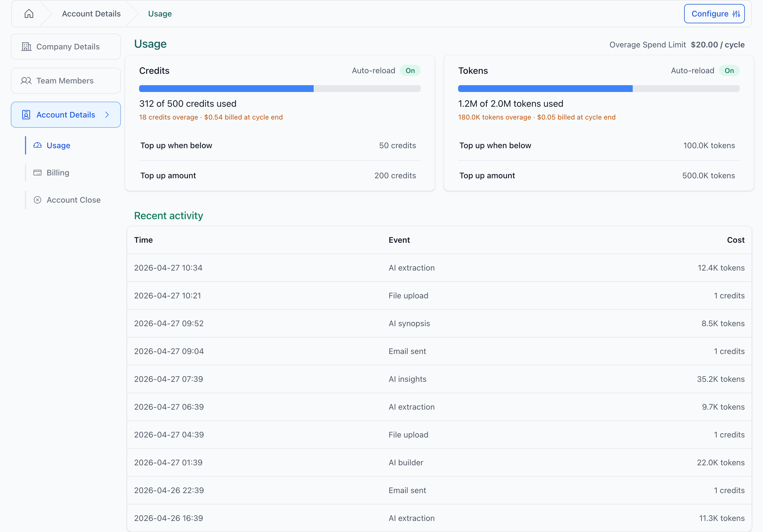The width and height of the screenshot is (763, 532).
Task: Click the Time column header
Action: (x=143, y=240)
